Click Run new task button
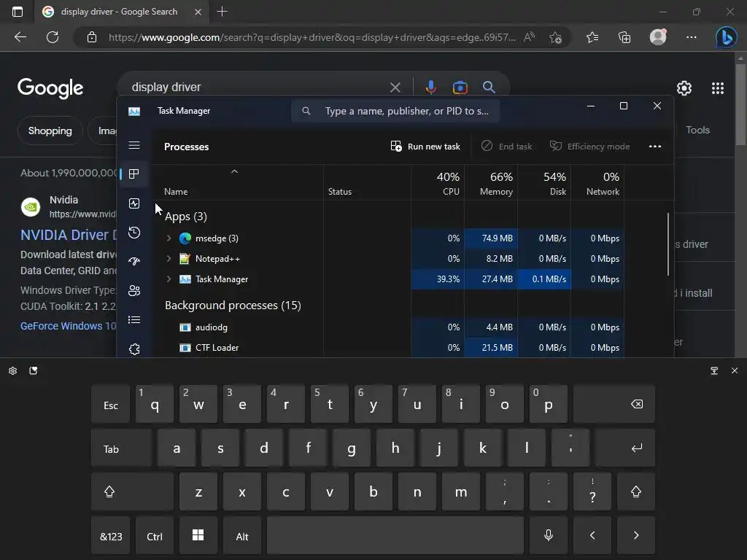The width and height of the screenshot is (747, 560). [425, 146]
